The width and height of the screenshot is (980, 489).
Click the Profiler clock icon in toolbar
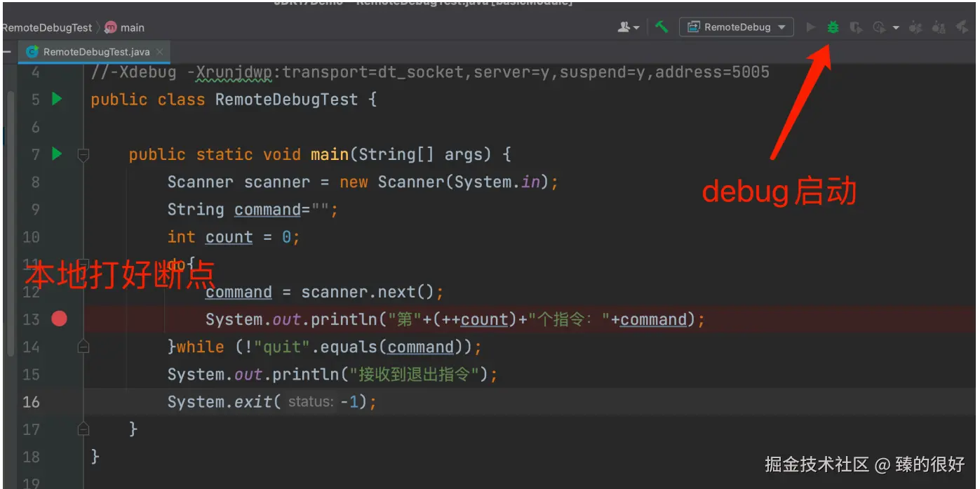[879, 27]
